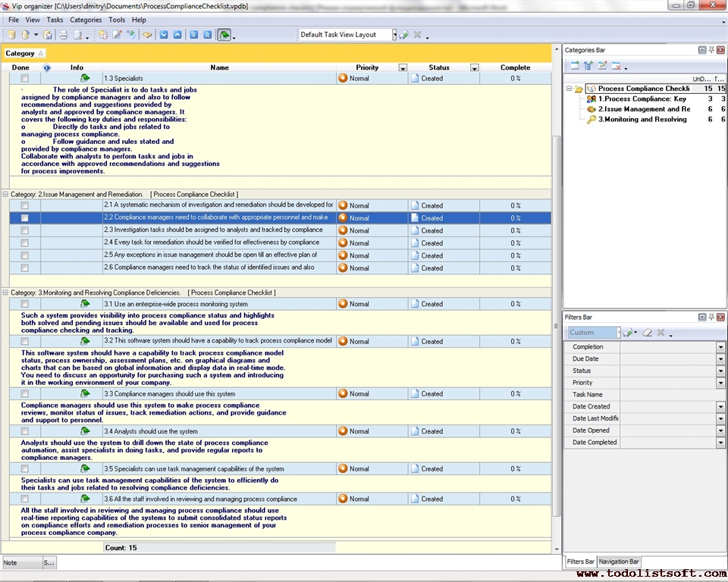Viewport: 728px width, 582px height.
Task: Open the Categories menu
Action: [x=85, y=20]
